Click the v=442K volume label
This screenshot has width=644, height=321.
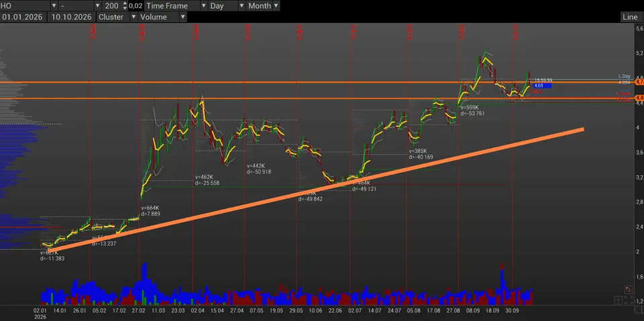coord(256,166)
